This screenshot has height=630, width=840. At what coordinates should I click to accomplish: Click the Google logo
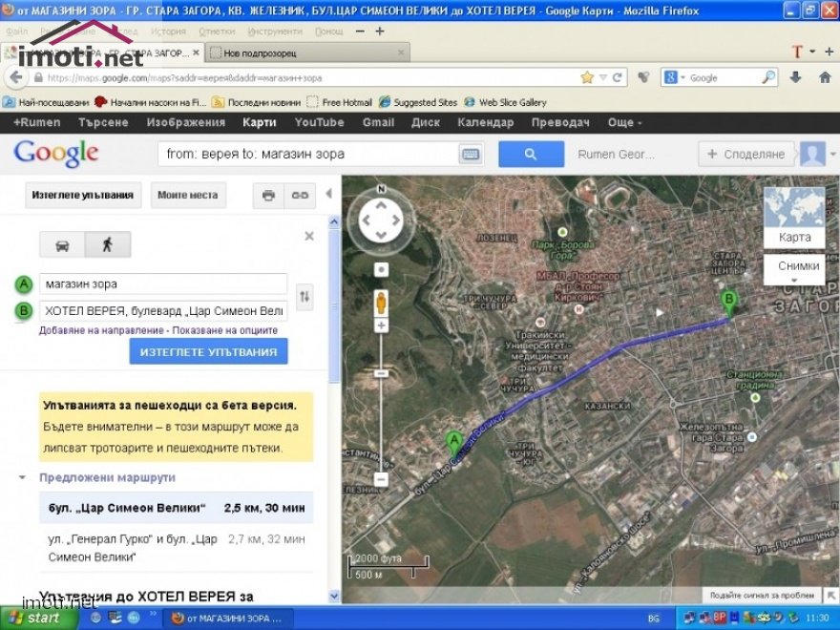[x=56, y=154]
